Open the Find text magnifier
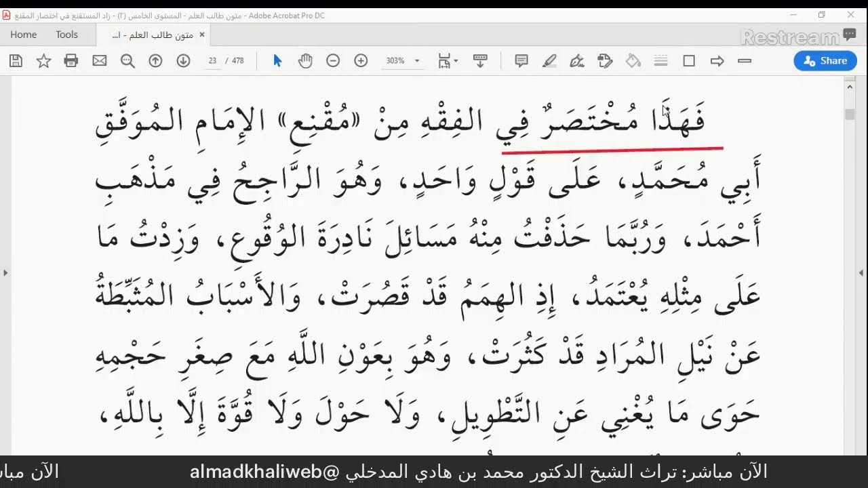868x488 pixels. pos(127,61)
